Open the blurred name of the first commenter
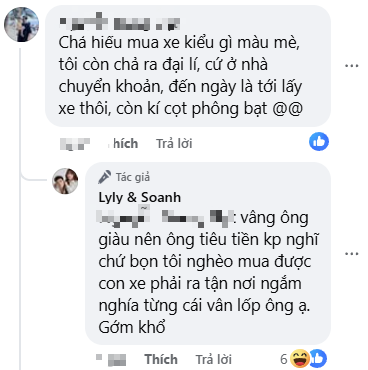Image resolution: width=368 pixels, height=370 pixels. (x=120, y=22)
